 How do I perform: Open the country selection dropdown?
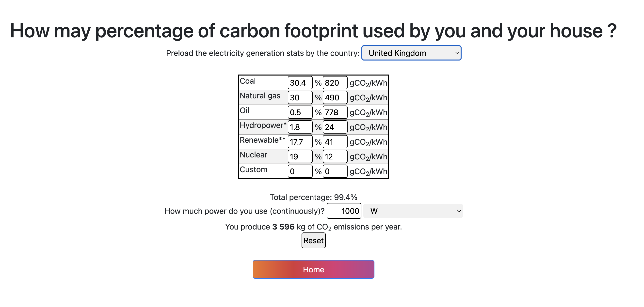pos(411,53)
